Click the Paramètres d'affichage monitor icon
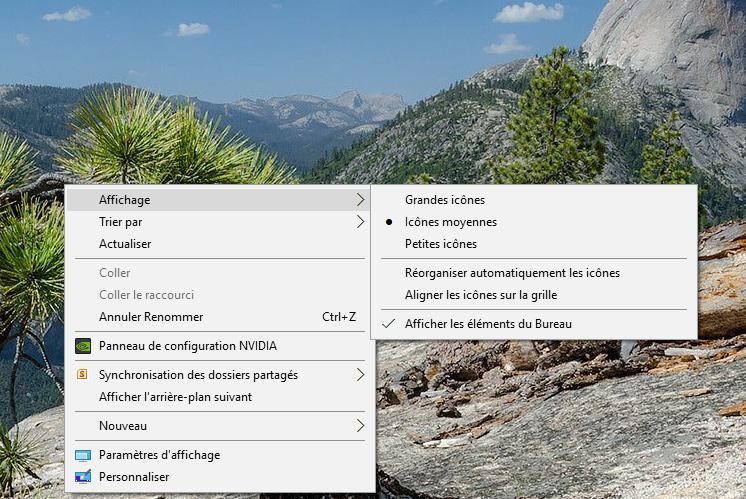 pos(83,455)
